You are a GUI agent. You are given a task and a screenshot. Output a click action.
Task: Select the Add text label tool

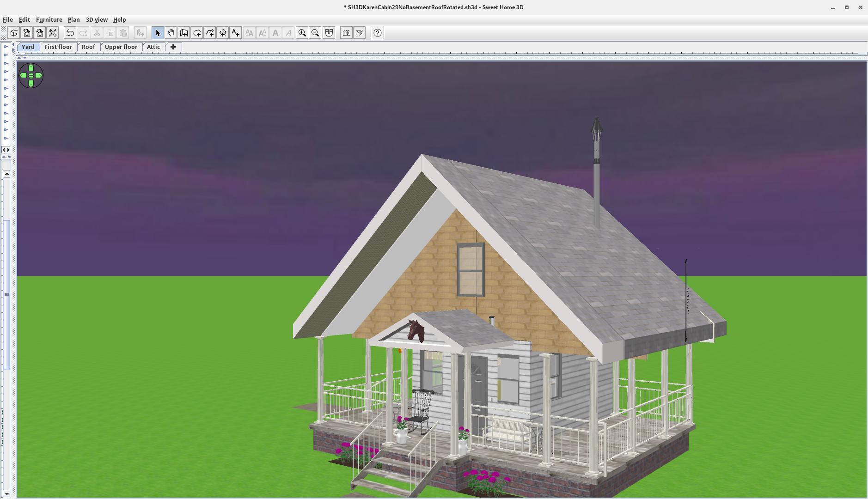[236, 33]
